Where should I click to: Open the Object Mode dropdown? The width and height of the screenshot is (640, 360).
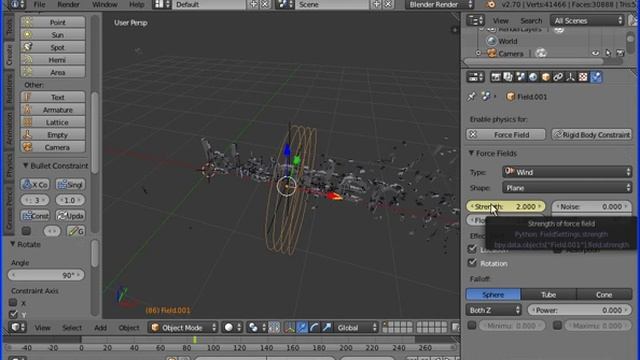(x=182, y=327)
